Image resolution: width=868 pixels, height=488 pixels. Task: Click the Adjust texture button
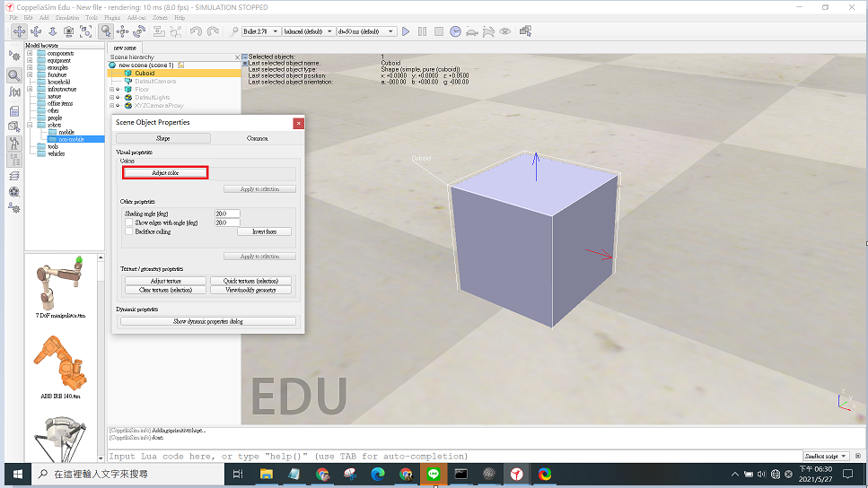click(165, 281)
